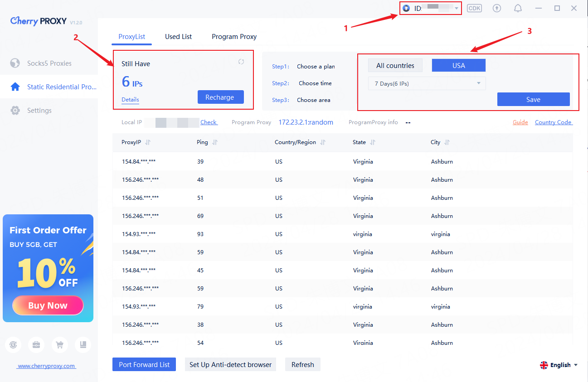Click the circular S coin icon
This screenshot has height=382, width=588.
(13, 345)
